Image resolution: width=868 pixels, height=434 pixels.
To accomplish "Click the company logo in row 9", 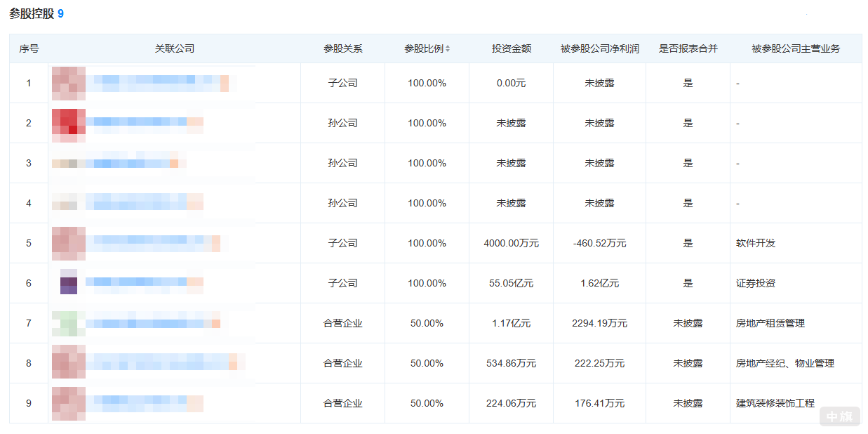I will pos(68,403).
